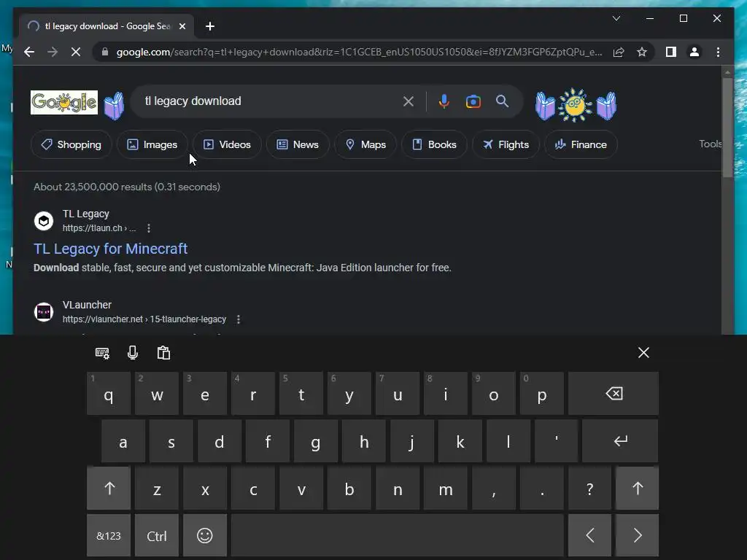Image resolution: width=747 pixels, height=560 pixels.
Task: Switch to Maps results
Action: (365, 144)
